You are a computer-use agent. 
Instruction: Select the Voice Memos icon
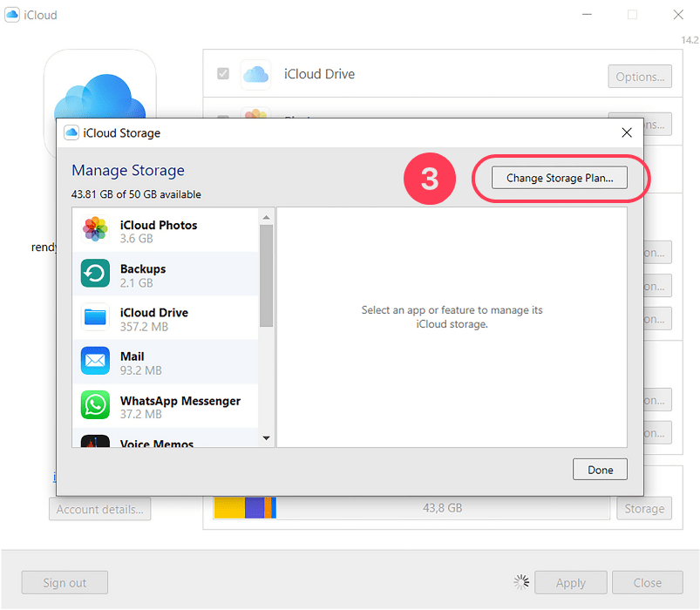click(94, 442)
